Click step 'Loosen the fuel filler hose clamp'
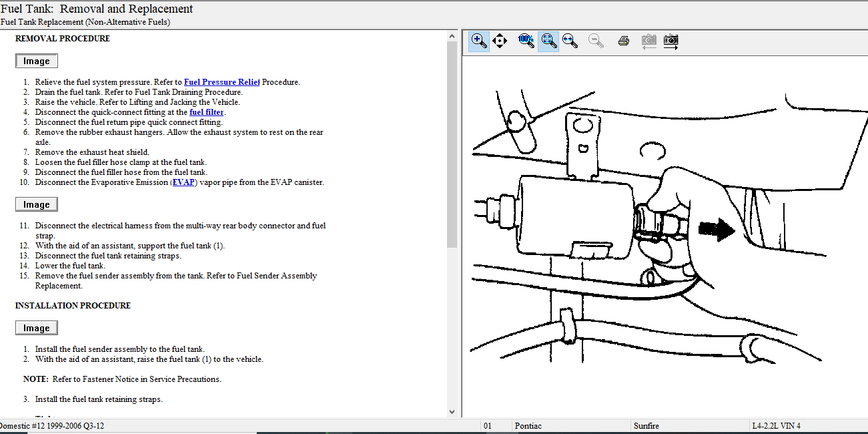 tap(121, 162)
